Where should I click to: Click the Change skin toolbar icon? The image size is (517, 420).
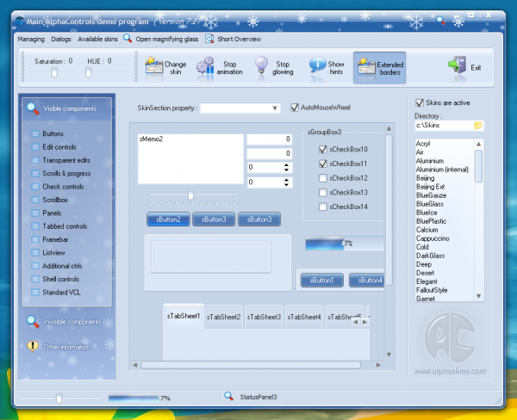154,66
